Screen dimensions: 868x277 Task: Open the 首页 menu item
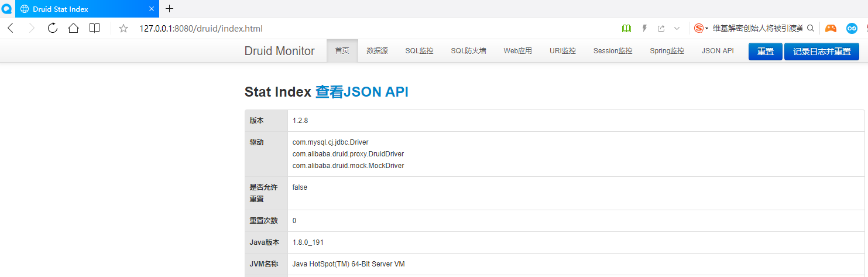[342, 51]
